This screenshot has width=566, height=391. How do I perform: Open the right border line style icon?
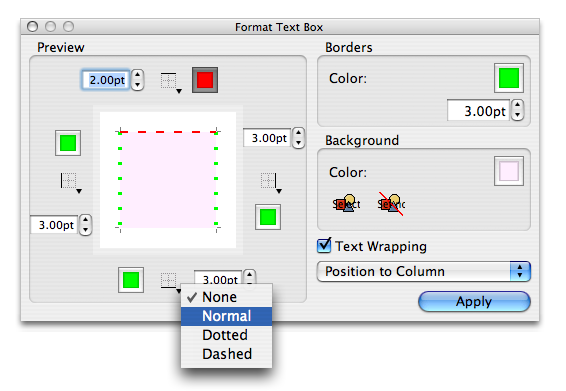click(271, 183)
